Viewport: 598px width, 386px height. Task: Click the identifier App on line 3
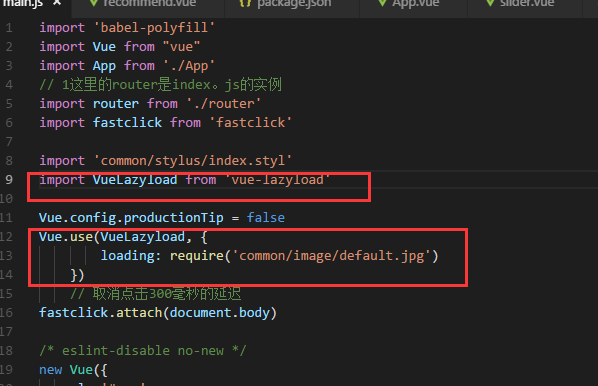104,66
